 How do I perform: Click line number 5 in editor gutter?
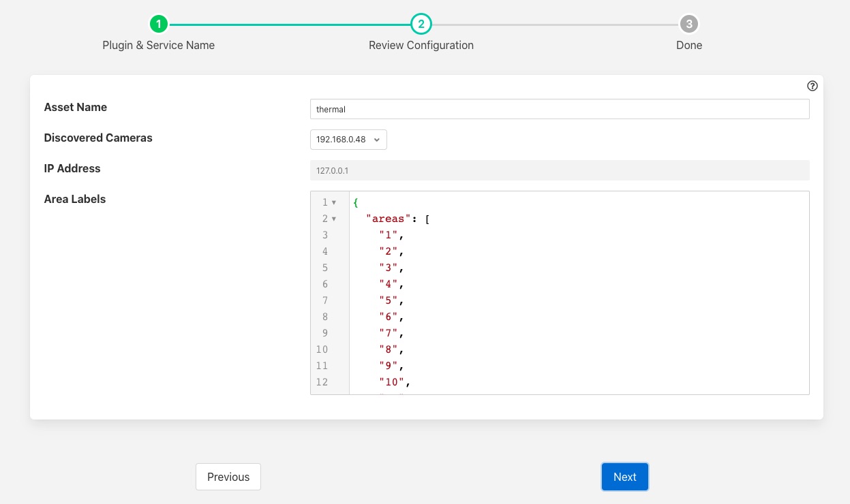tap(325, 268)
